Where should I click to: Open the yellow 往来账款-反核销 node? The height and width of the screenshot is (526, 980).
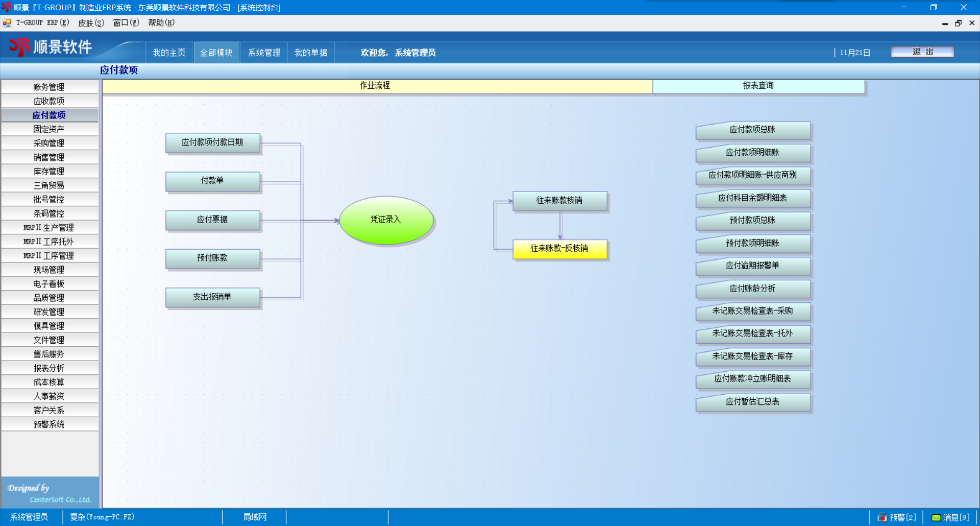click(x=559, y=249)
